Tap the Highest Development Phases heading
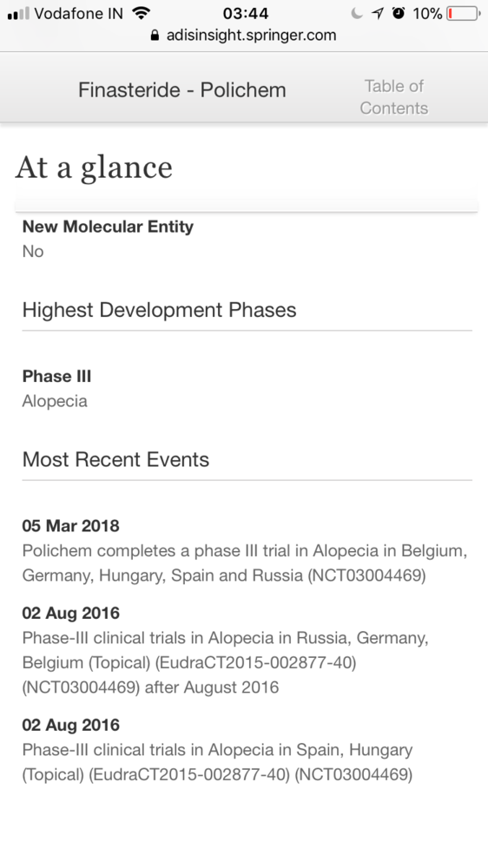The width and height of the screenshot is (488, 868). pyautogui.click(x=160, y=310)
